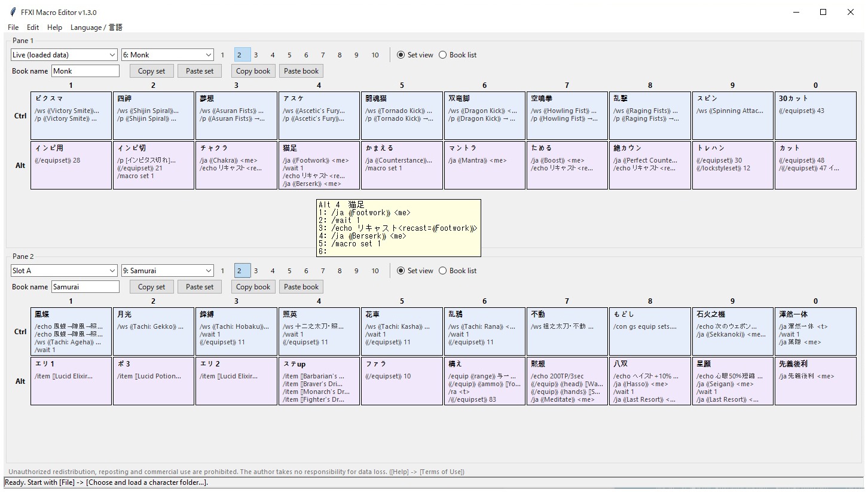Select the Hasso Alt 8 macro cell
This screenshot has height=492, width=868.
coord(650,381)
